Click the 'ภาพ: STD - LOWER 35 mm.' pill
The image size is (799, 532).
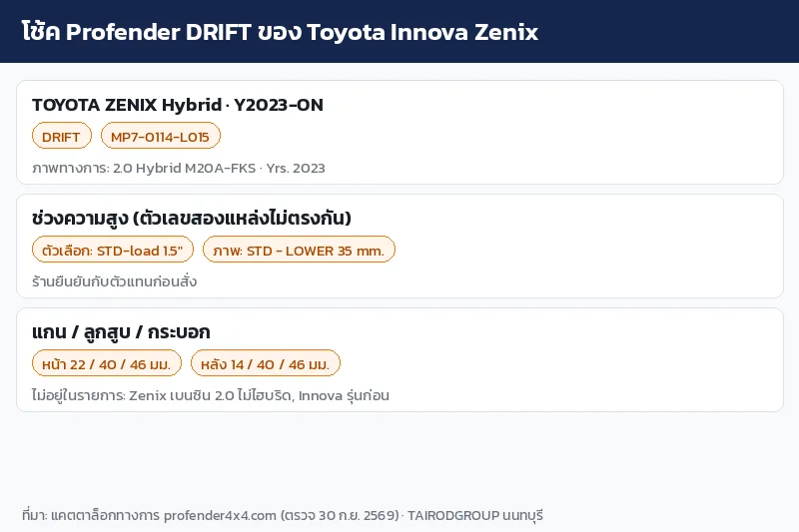[299, 250]
